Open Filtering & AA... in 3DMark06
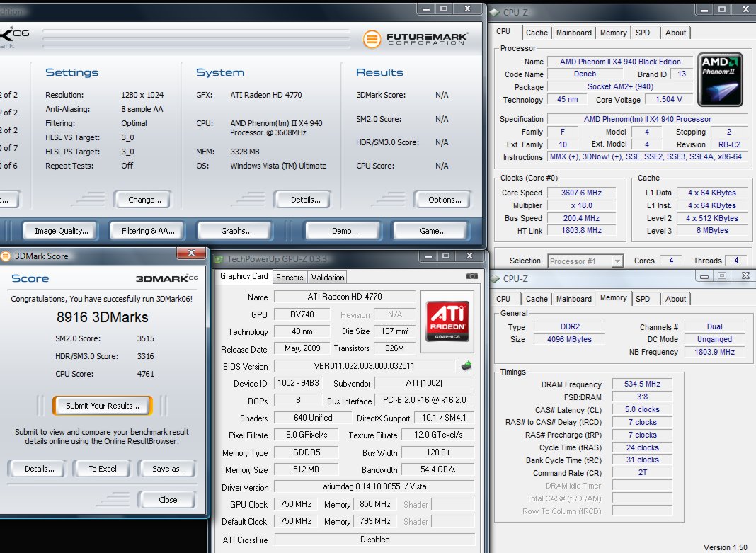This screenshot has height=553, width=756. coord(147,231)
